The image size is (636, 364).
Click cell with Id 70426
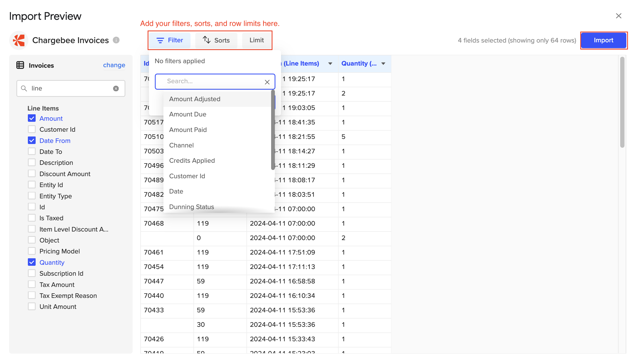[x=167, y=339]
